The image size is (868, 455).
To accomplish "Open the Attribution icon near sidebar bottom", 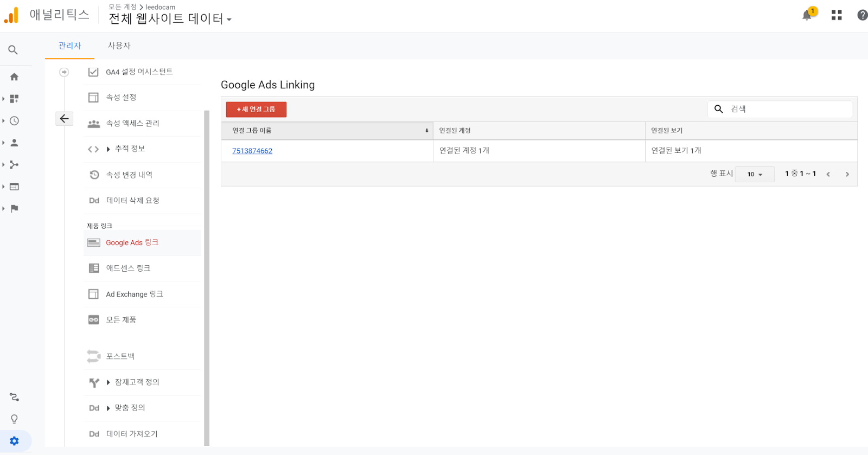I will point(14,397).
